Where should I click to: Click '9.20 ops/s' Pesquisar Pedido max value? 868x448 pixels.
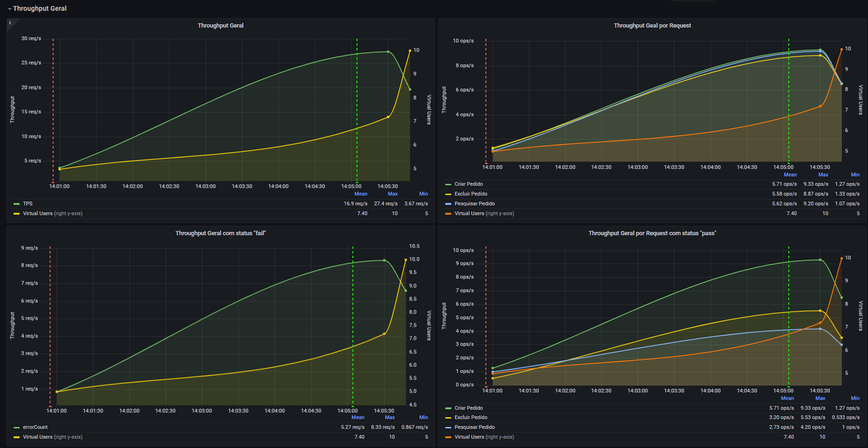[816, 203]
